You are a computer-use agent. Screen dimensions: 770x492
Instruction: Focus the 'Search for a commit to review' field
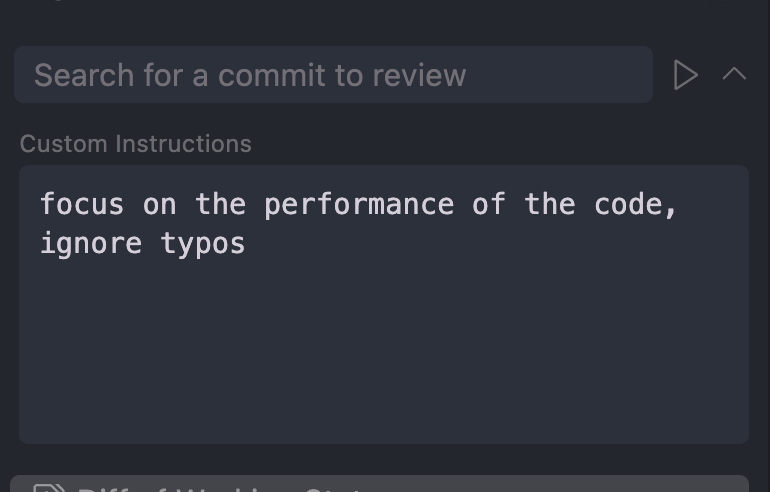tap(333, 75)
